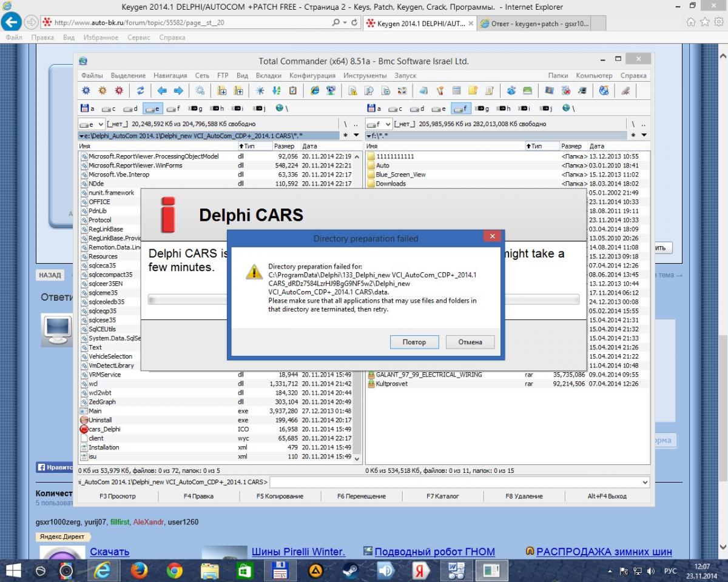
Task: Open network neighborhood in right drive bar
Action: point(568,109)
